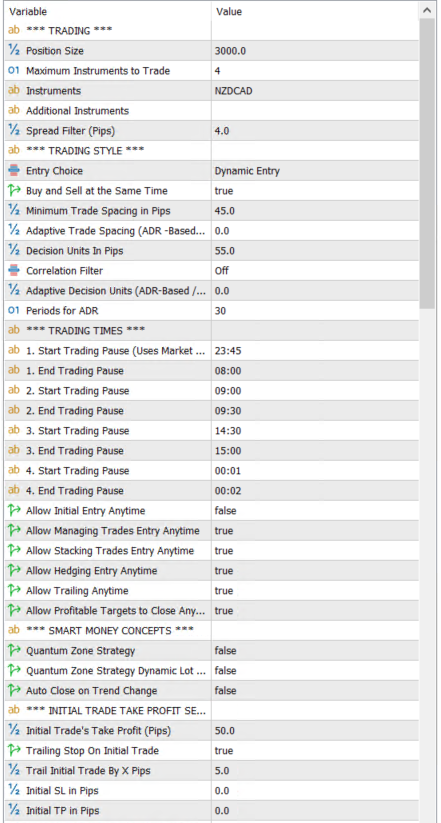Select the Allow Hedging Entry Anytime row label
This screenshot has width=441, height=823.
click(91, 571)
